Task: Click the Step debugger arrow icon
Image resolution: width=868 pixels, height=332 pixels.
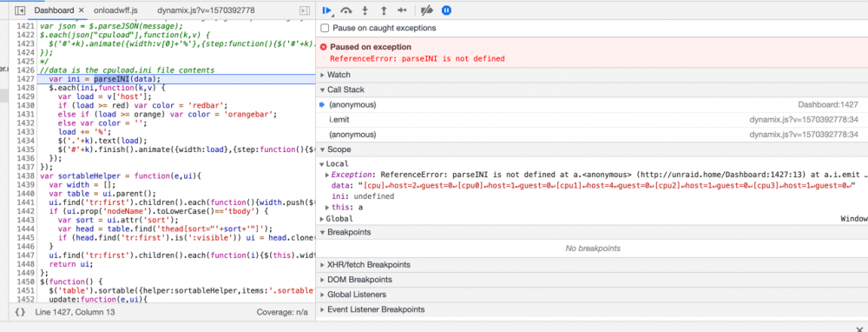Action: click(x=403, y=10)
